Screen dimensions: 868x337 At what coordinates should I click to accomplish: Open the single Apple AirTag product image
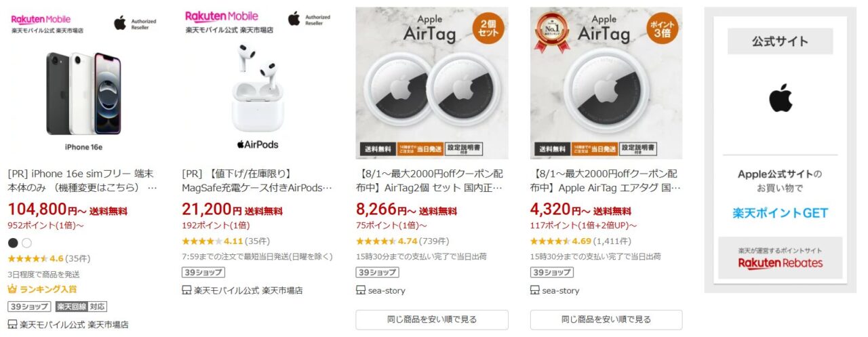[606, 83]
